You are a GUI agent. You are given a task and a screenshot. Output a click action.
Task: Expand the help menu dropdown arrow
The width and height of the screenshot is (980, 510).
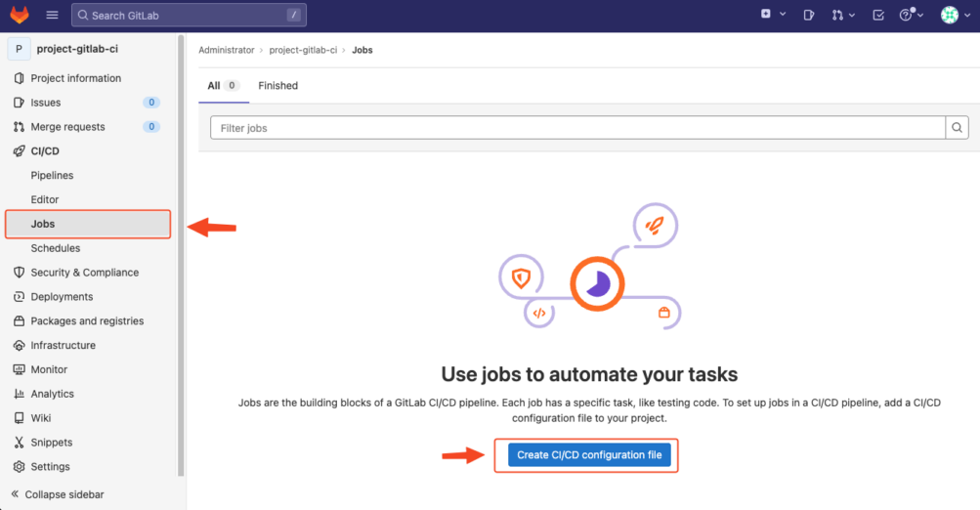(920, 15)
